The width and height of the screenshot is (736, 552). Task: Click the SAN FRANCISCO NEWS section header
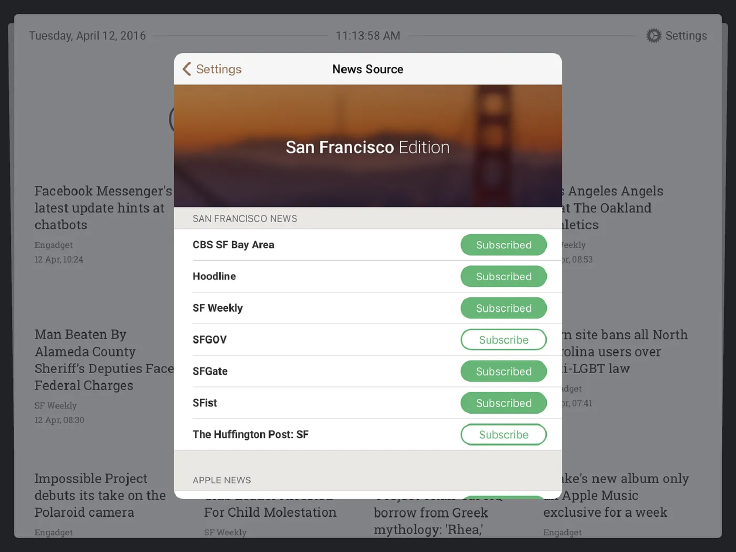[x=245, y=219]
